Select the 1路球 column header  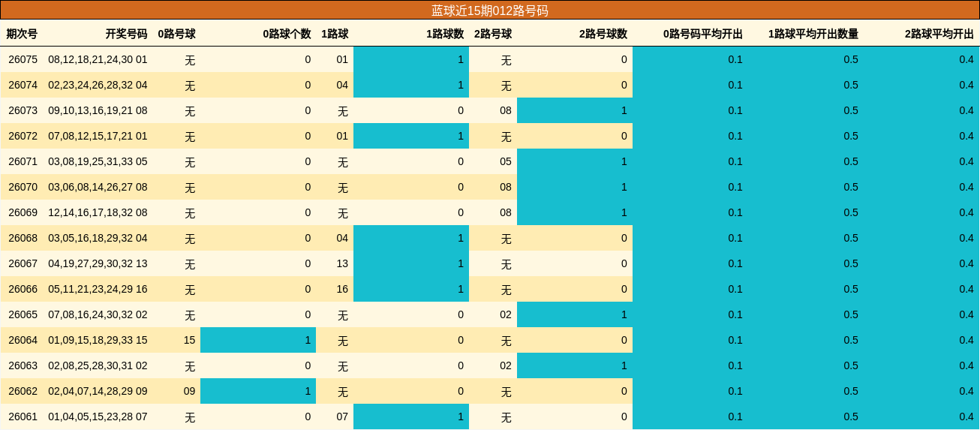pos(335,34)
